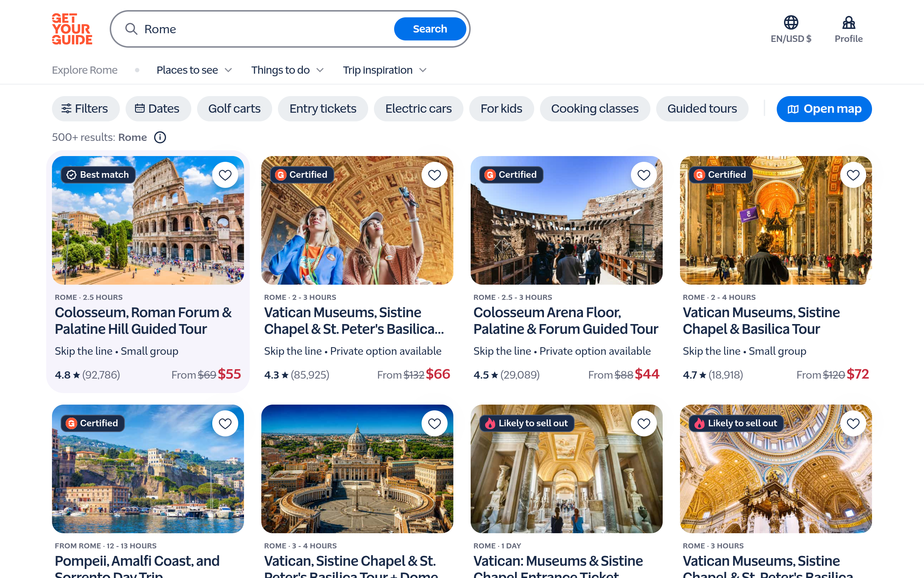Select the Cooking classes filter chip
The width and height of the screenshot is (924, 578).
coord(595,109)
